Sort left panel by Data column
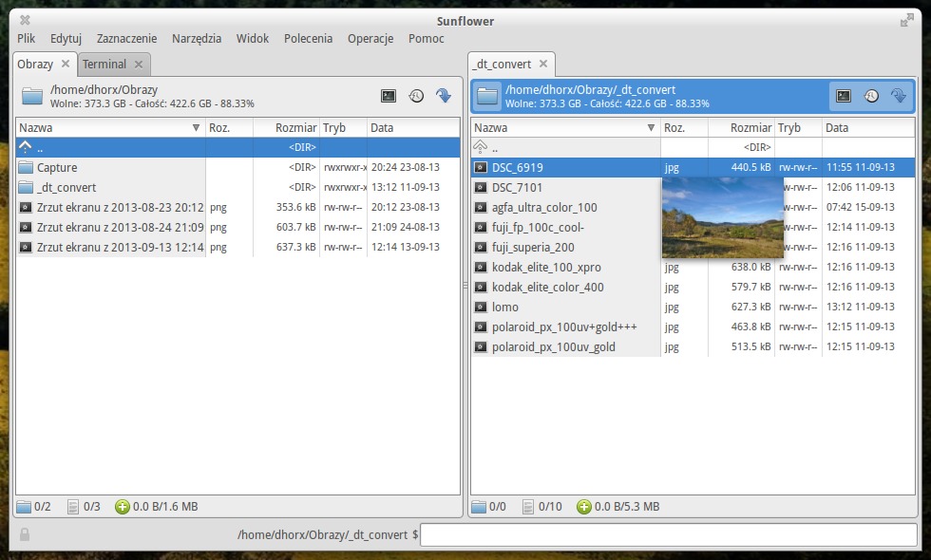The width and height of the screenshot is (931, 560). pyautogui.click(x=413, y=127)
